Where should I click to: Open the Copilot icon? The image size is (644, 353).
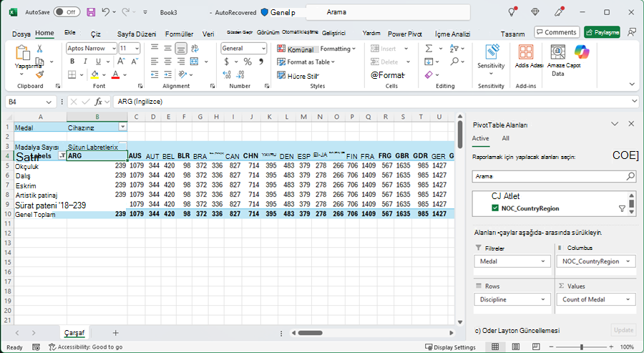pos(581,52)
